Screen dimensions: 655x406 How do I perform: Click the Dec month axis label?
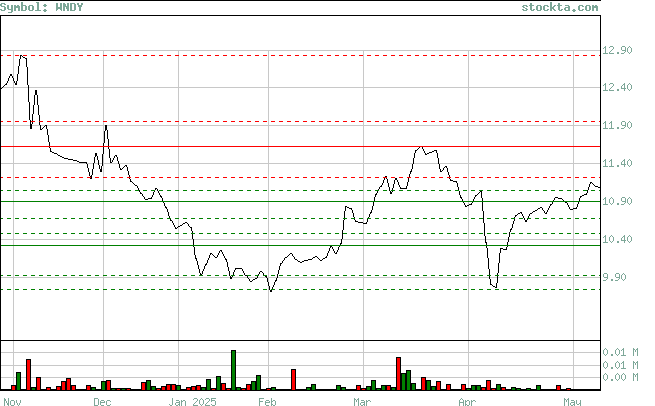tap(102, 401)
